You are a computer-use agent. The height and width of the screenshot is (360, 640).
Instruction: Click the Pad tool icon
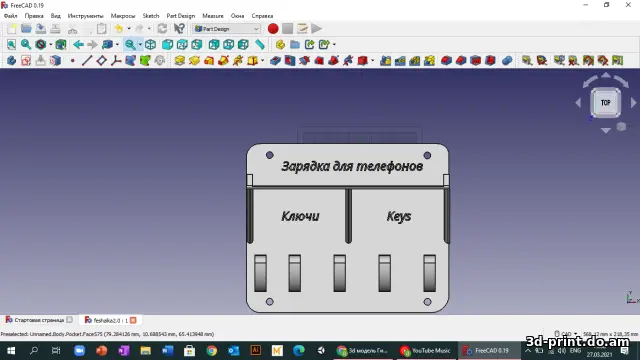pyautogui.click(x=180, y=61)
